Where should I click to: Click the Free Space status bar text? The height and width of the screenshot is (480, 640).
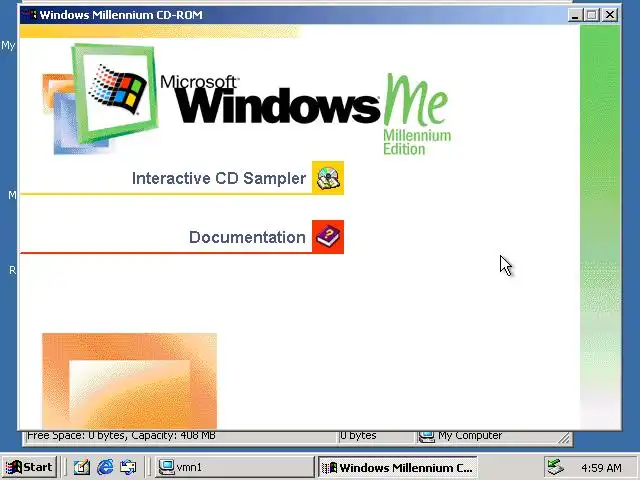point(121,436)
